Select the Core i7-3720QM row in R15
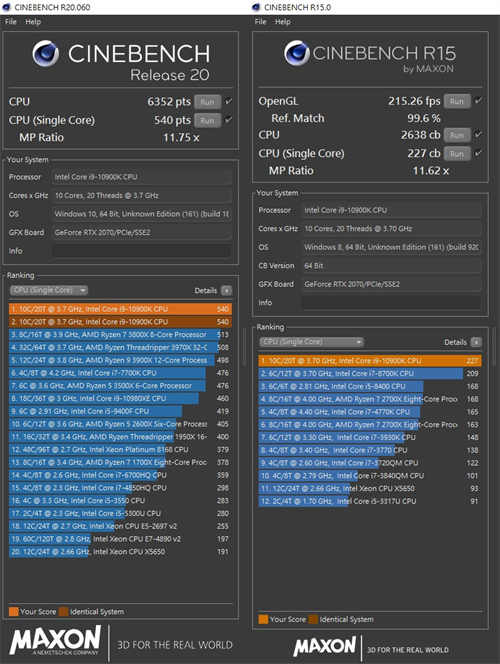Screen dimensions: 500x664 tap(370, 463)
